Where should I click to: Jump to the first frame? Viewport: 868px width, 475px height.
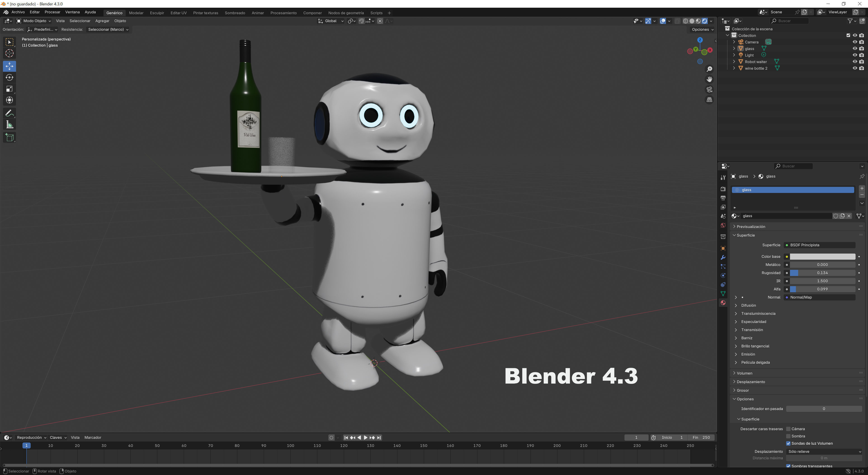(346, 438)
